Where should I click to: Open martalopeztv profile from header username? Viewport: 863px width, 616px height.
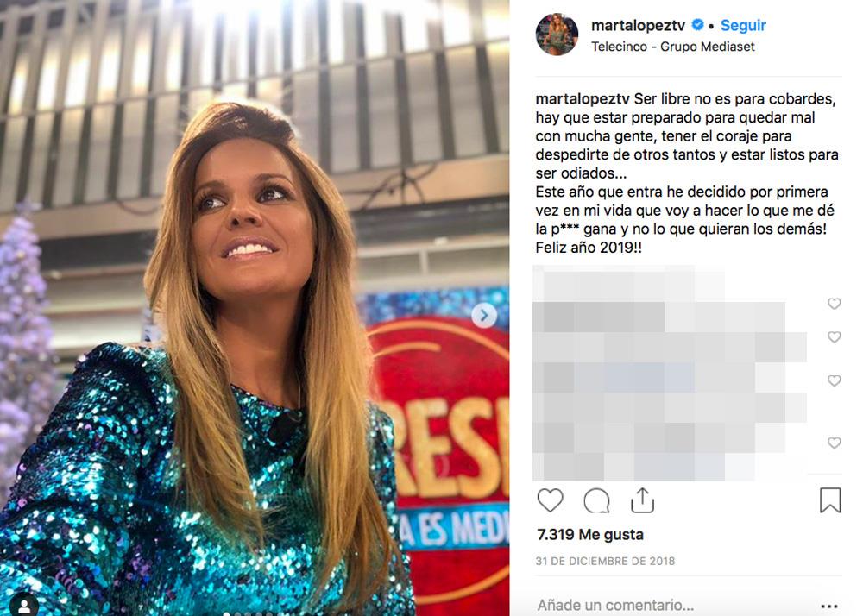pyautogui.click(x=638, y=25)
